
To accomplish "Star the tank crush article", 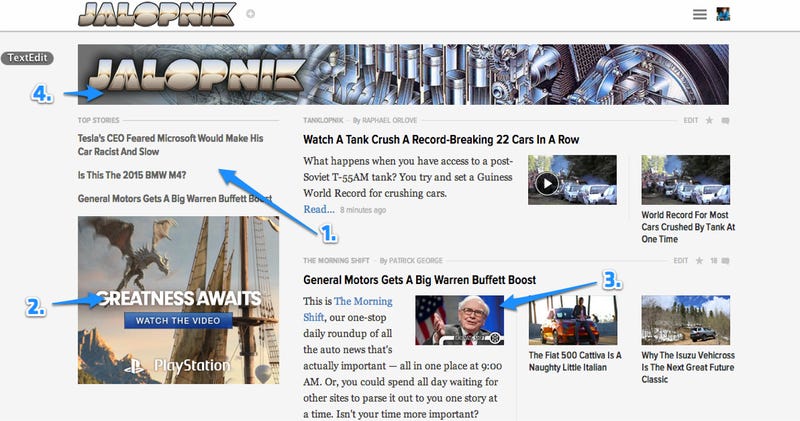I will (709, 120).
